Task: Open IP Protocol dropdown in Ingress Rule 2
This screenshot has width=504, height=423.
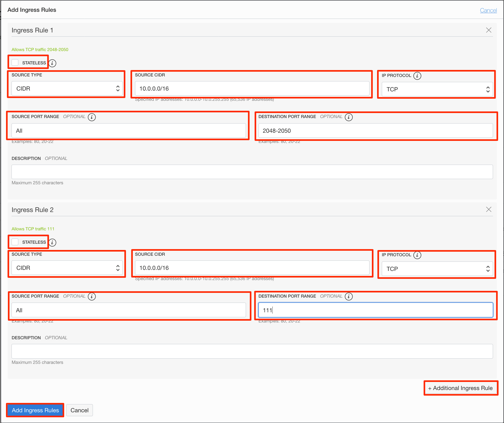Action: point(437,269)
